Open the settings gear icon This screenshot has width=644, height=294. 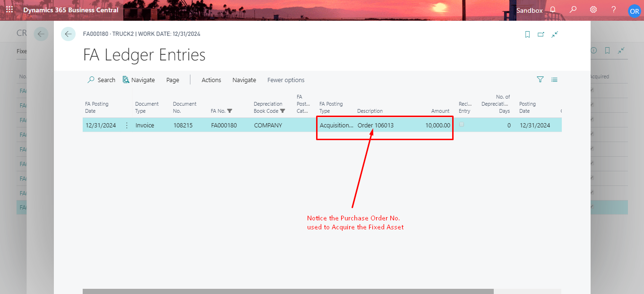(593, 9)
